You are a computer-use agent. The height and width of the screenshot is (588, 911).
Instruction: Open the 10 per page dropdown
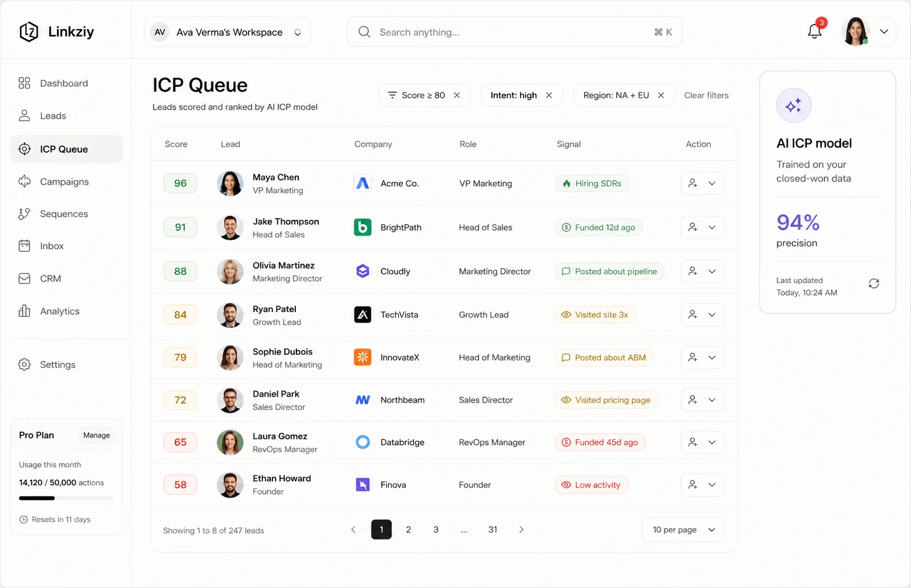click(683, 530)
